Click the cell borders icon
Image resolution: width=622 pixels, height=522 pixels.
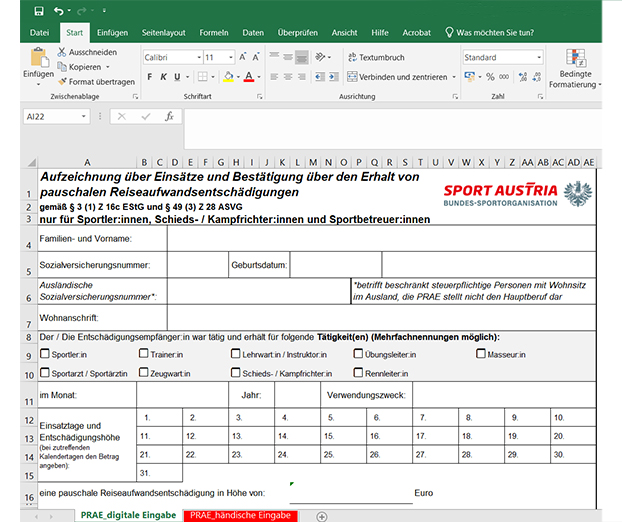202,77
